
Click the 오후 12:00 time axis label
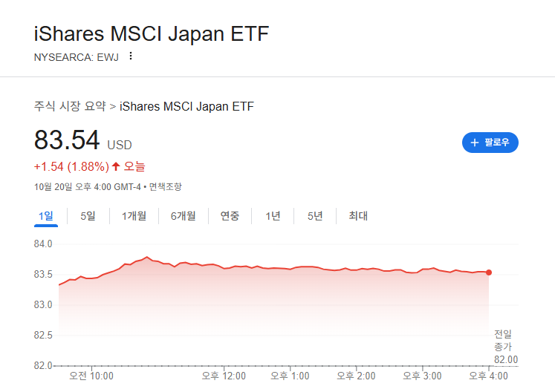point(224,376)
